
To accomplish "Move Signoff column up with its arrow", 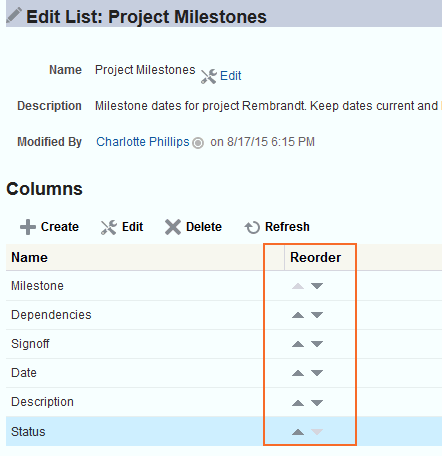I will click(x=298, y=344).
